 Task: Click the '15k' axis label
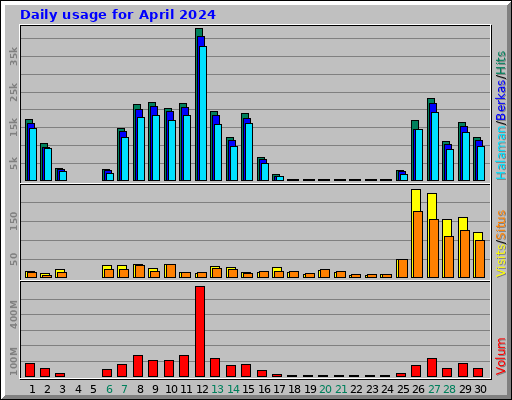tap(13, 127)
